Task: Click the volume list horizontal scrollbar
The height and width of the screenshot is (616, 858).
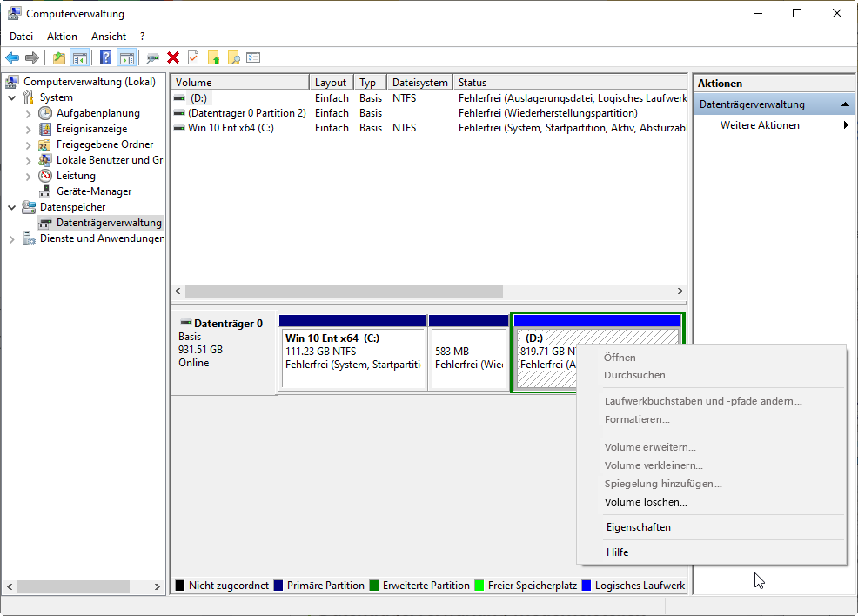Action: [344, 291]
